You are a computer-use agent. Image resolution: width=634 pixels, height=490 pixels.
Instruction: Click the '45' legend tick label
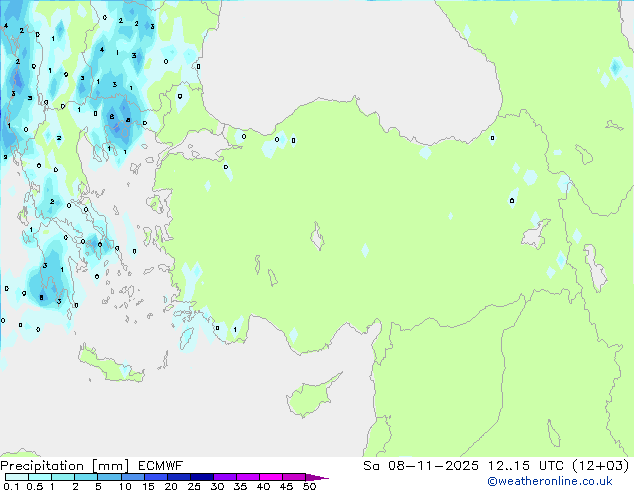coord(286,486)
